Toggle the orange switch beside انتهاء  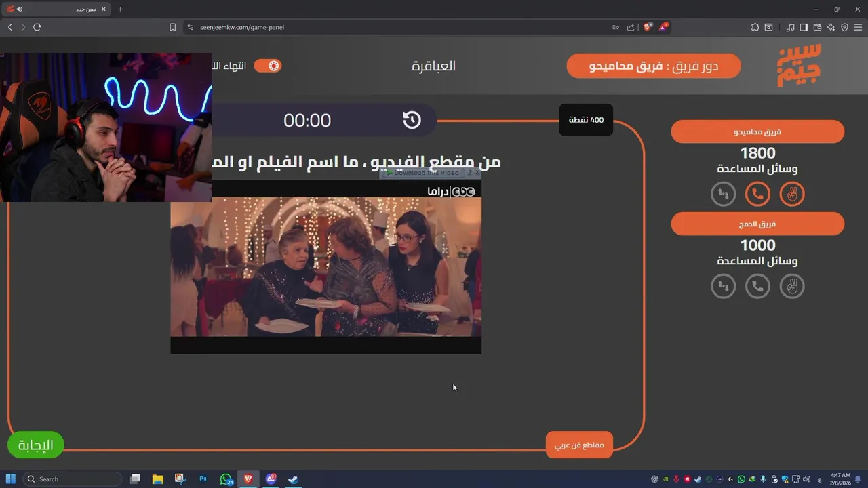tap(267, 66)
